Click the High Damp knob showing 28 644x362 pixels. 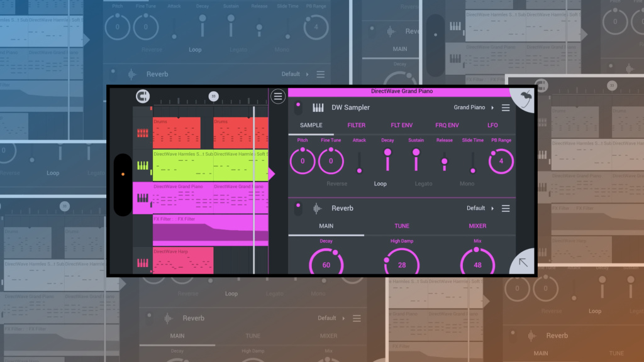click(402, 263)
